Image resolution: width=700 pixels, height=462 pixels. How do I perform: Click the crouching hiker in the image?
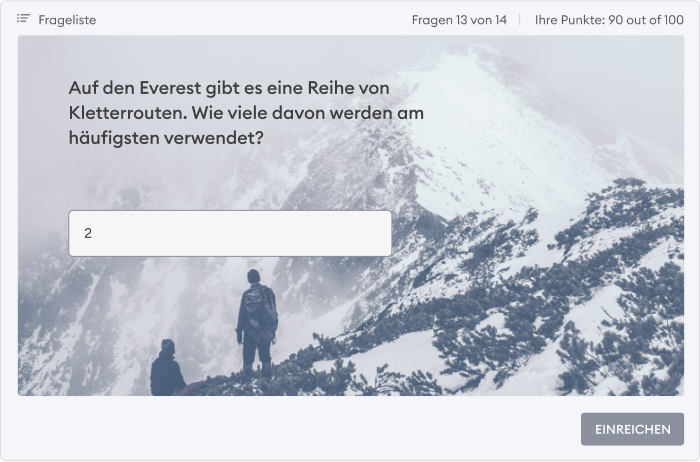click(x=167, y=368)
